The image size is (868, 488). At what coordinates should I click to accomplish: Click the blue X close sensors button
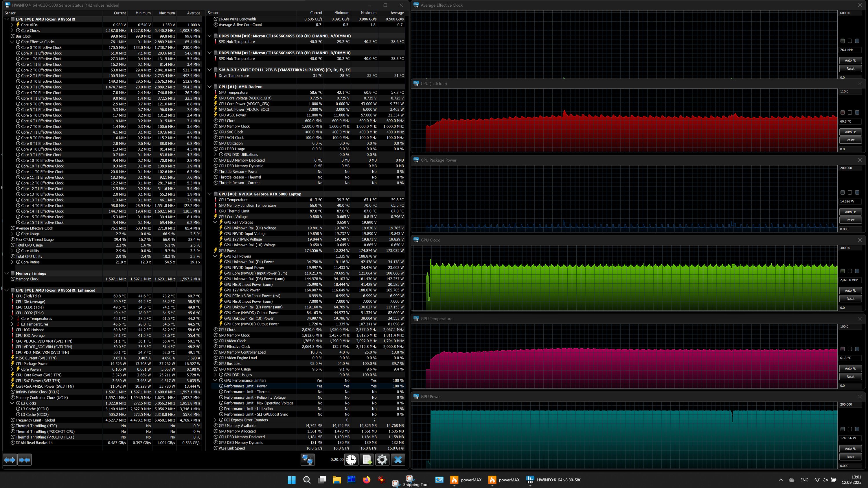(398, 460)
